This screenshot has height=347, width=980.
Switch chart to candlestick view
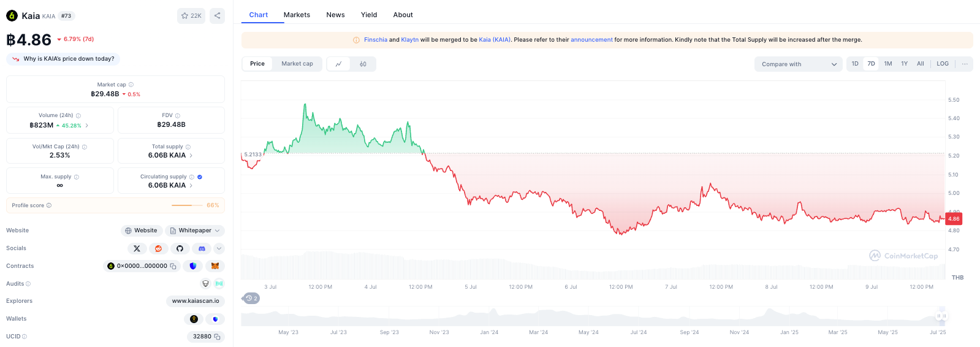(363, 64)
